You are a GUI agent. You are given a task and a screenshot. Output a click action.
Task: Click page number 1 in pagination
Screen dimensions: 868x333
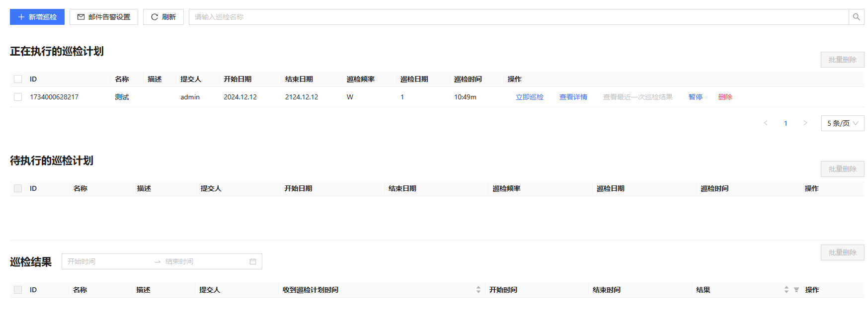[786, 123]
